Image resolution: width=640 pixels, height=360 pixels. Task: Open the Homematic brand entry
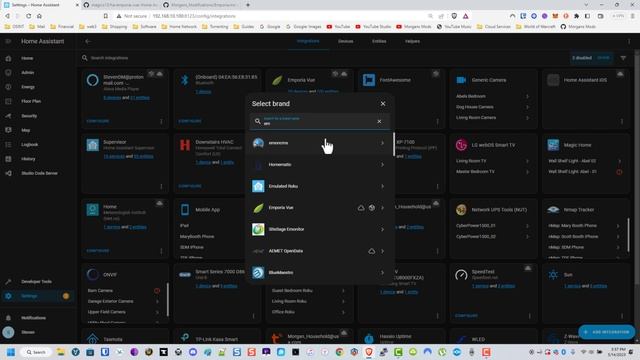pyautogui.click(x=319, y=164)
